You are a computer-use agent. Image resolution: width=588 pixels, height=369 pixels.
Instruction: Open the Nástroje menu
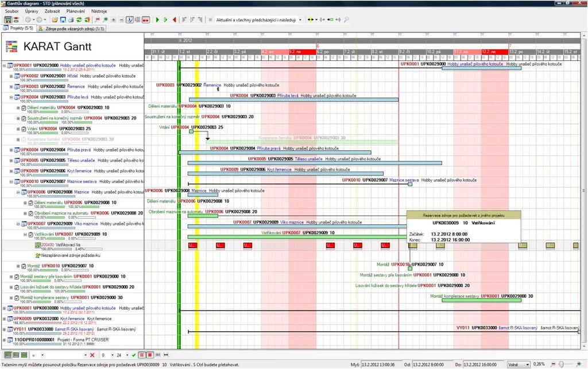(x=99, y=11)
